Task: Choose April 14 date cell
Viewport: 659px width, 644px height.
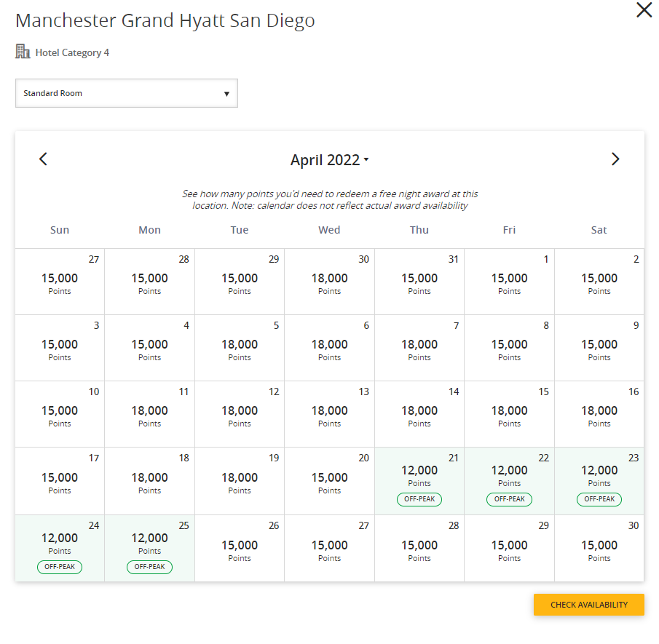Action: [419, 414]
